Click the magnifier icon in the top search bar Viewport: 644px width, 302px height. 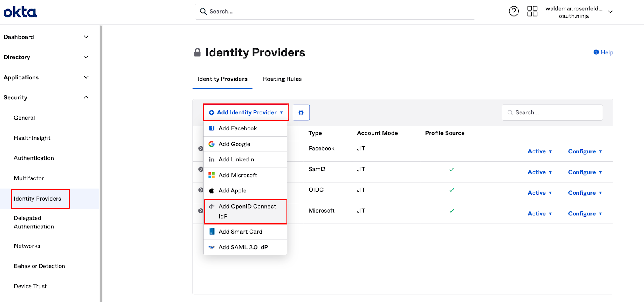[204, 12]
